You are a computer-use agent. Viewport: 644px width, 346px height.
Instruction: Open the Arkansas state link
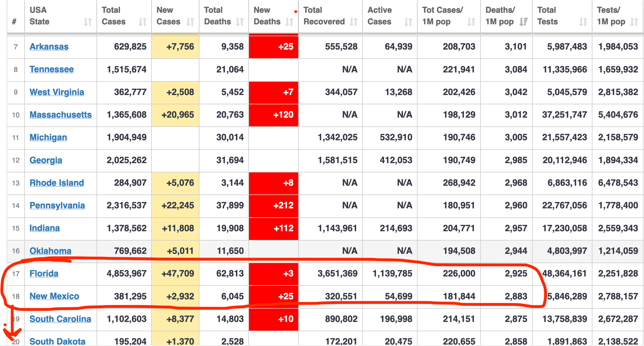coord(49,47)
